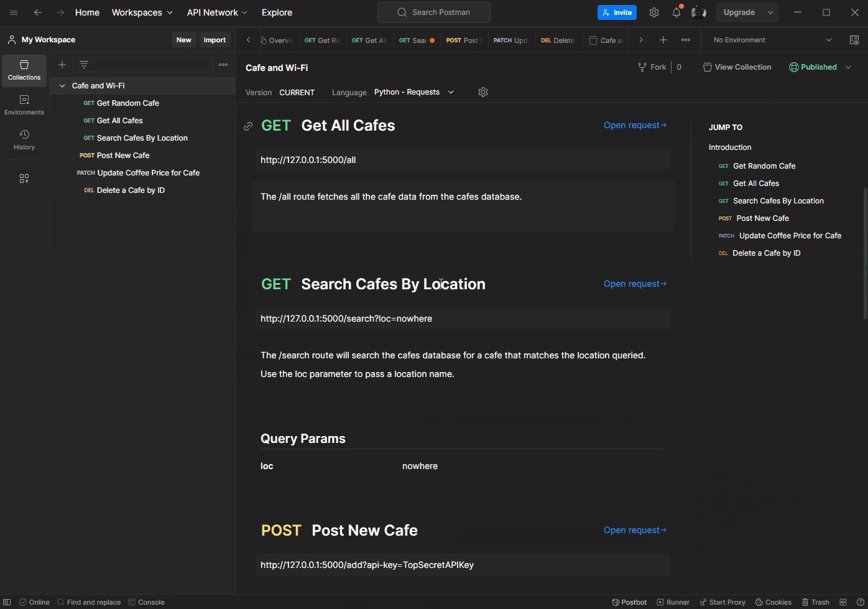The height and width of the screenshot is (609, 868).
Task: Open the notifications bell
Action: (x=676, y=12)
